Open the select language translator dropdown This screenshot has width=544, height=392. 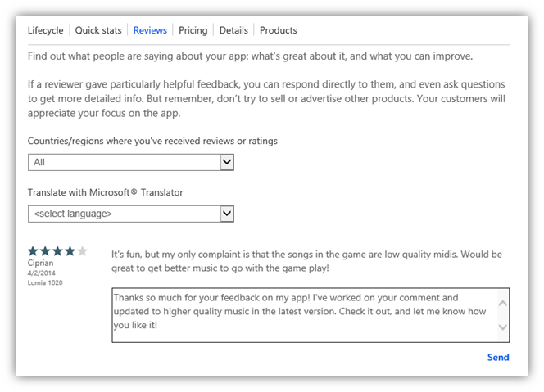click(x=131, y=214)
